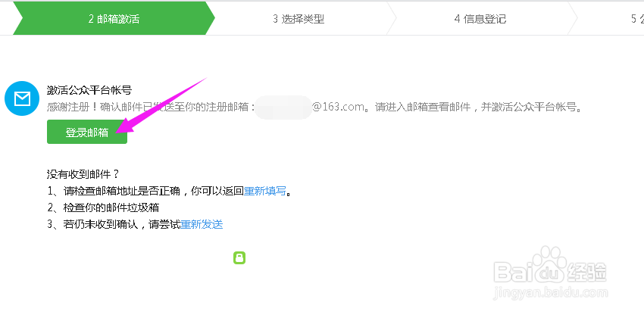Click the 激活公众平台帐号 heading
644x315 pixels.
(89, 91)
